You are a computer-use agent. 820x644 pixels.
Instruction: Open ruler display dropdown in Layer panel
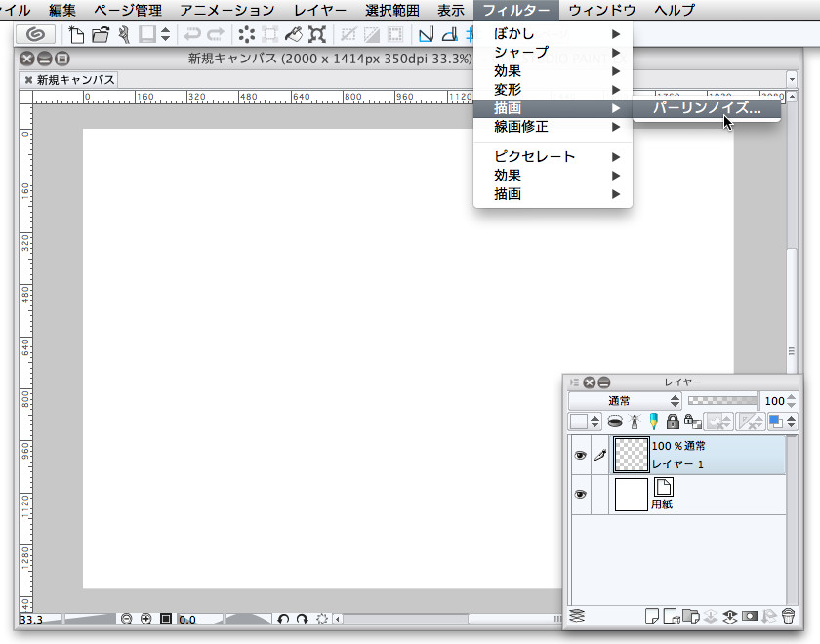(x=751, y=422)
